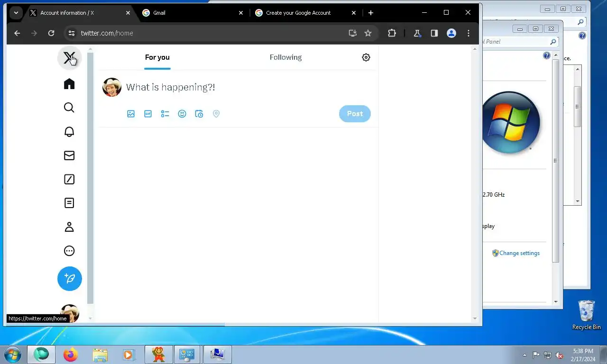Open network icon in system tray

(548, 355)
